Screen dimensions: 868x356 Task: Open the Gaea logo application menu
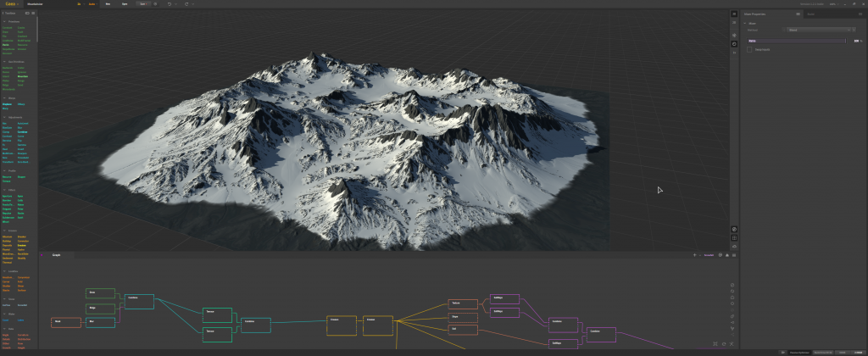click(x=11, y=4)
